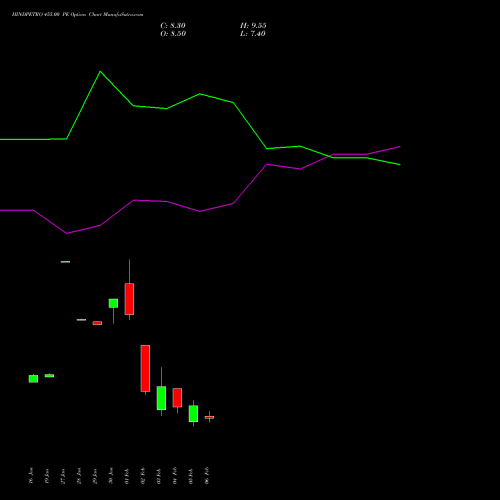Click the HINDPETRO PE Options chart title
Viewport: 500px width, 500px height.
77,15
